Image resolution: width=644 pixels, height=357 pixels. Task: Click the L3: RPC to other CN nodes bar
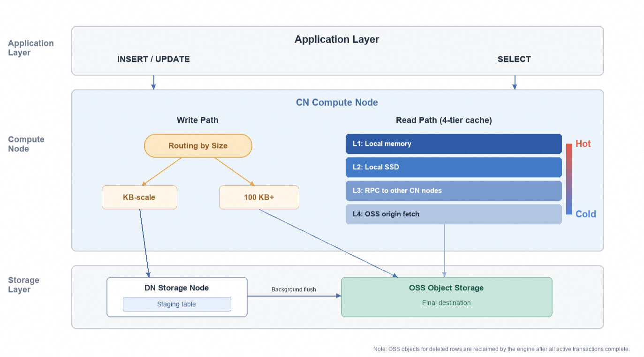pos(454,190)
